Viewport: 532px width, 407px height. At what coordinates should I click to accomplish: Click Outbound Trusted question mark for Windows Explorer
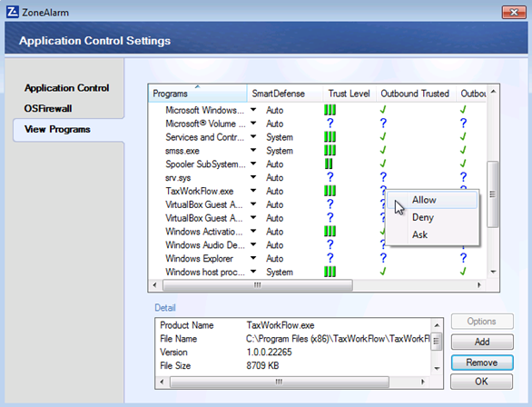click(383, 258)
